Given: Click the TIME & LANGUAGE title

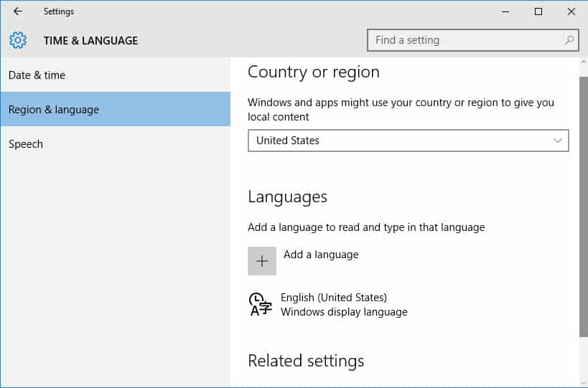Looking at the screenshot, I should (90, 40).
